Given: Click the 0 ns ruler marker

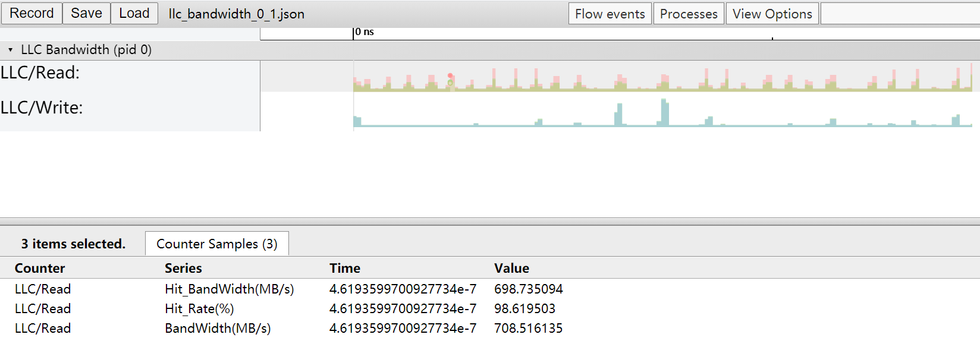Looking at the screenshot, I should [x=364, y=32].
